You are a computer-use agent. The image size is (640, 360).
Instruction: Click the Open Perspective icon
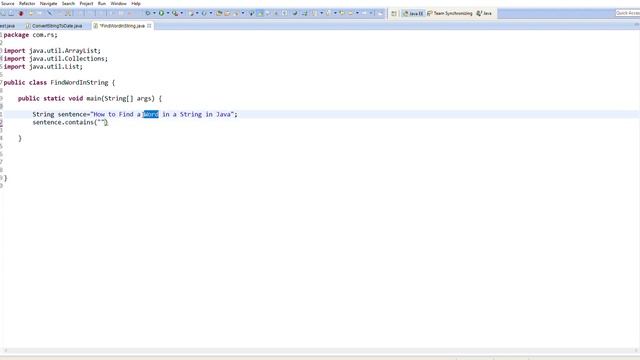394,13
